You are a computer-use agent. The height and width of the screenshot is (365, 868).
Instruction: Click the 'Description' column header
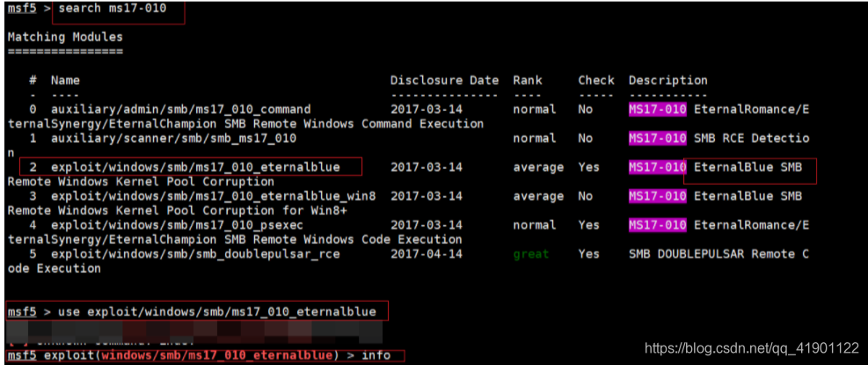tap(668, 80)
